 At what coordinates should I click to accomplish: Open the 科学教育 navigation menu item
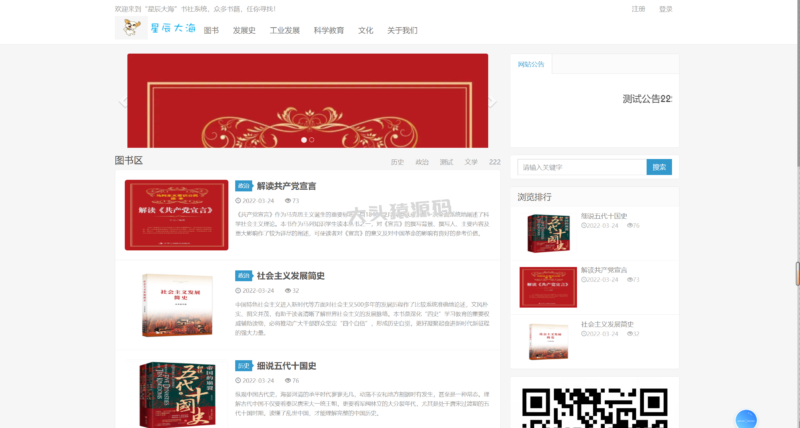tap(328, 30)
